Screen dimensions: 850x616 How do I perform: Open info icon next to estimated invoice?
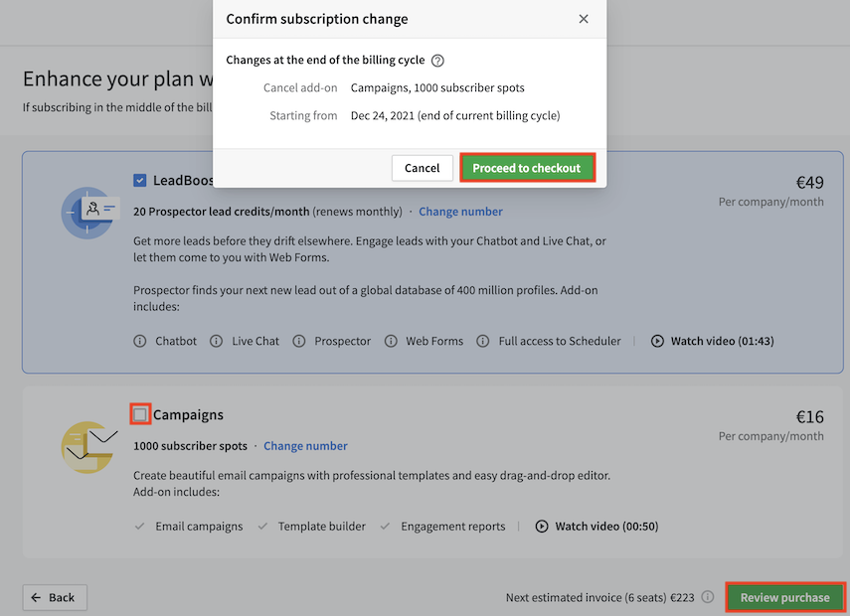coord(708,597)
